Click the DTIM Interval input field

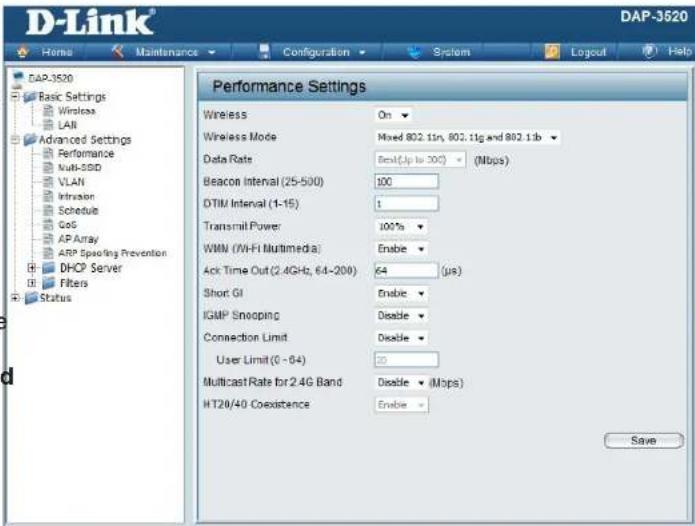tap(406, 204)
